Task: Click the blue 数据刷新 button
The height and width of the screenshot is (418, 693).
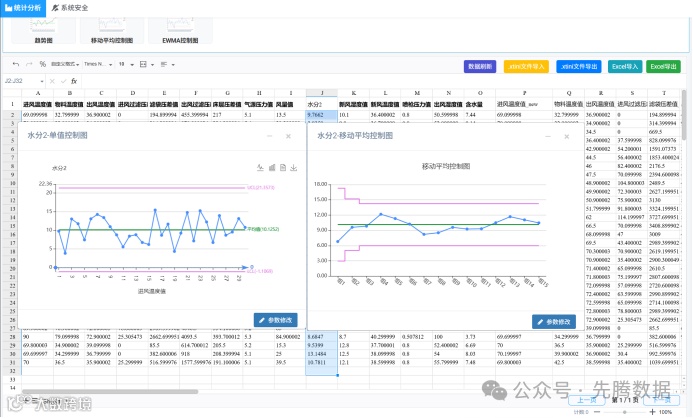Action: (480, 67)
